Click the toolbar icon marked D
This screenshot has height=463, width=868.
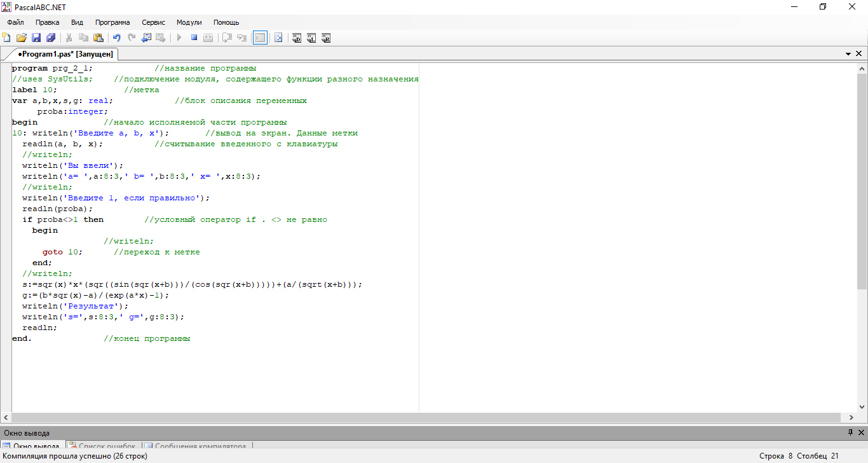tap(297, 38)
